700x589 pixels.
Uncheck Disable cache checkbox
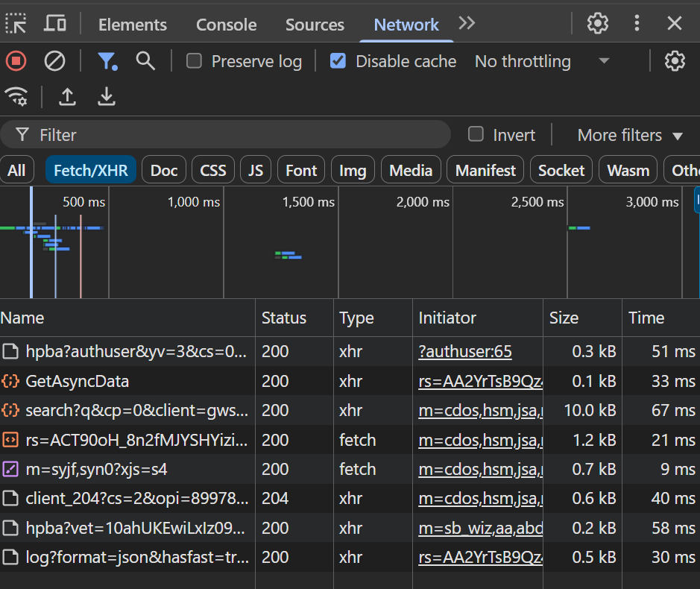(338, 61)
